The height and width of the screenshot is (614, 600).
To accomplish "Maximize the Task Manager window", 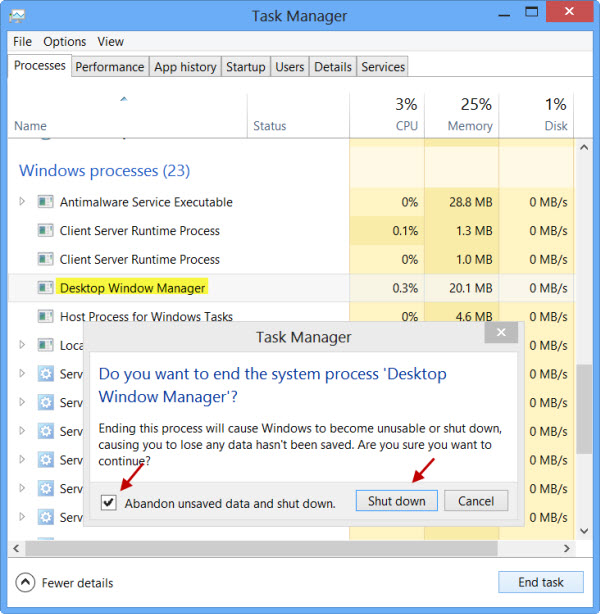I will point(531,12).
